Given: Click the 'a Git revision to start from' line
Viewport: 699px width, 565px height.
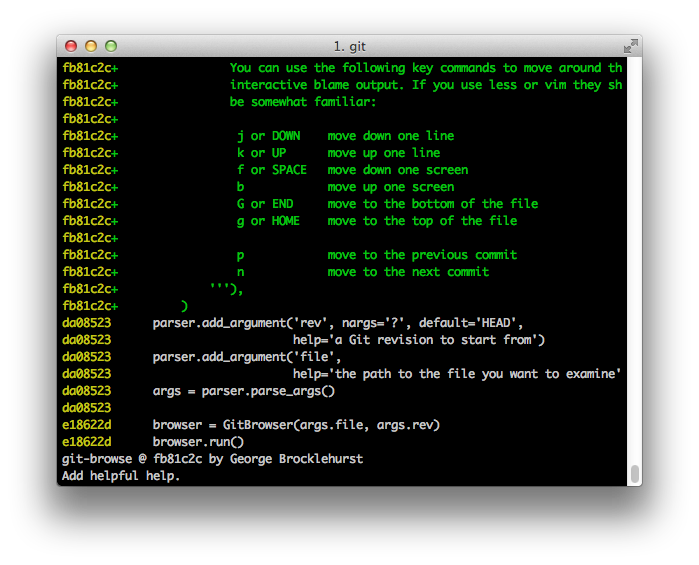Looking at the screenshot, I should (x=419, y=340).
